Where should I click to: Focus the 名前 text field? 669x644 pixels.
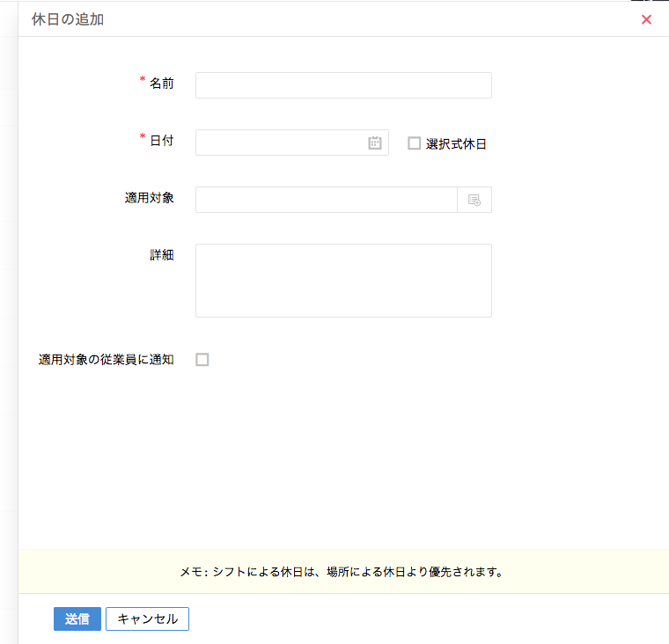pos(343,85)
